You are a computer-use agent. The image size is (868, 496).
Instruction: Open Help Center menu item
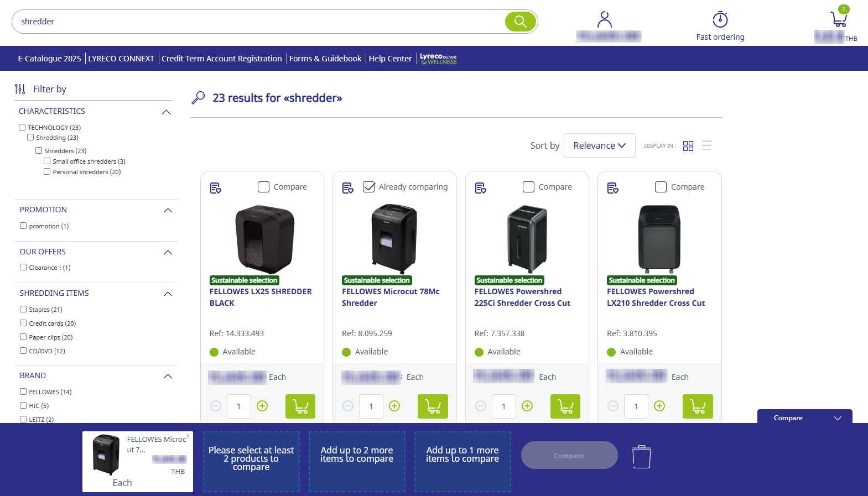(x=390, y=59)
